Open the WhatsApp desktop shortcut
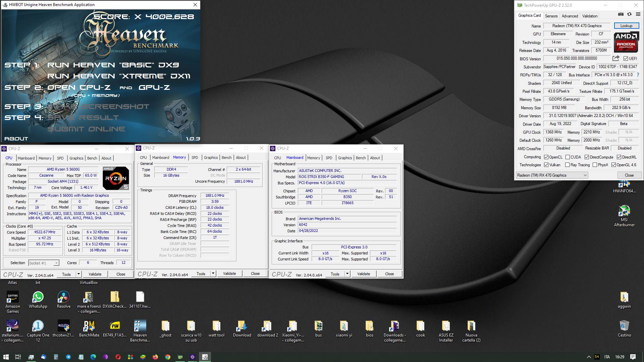 coord(38,299)
